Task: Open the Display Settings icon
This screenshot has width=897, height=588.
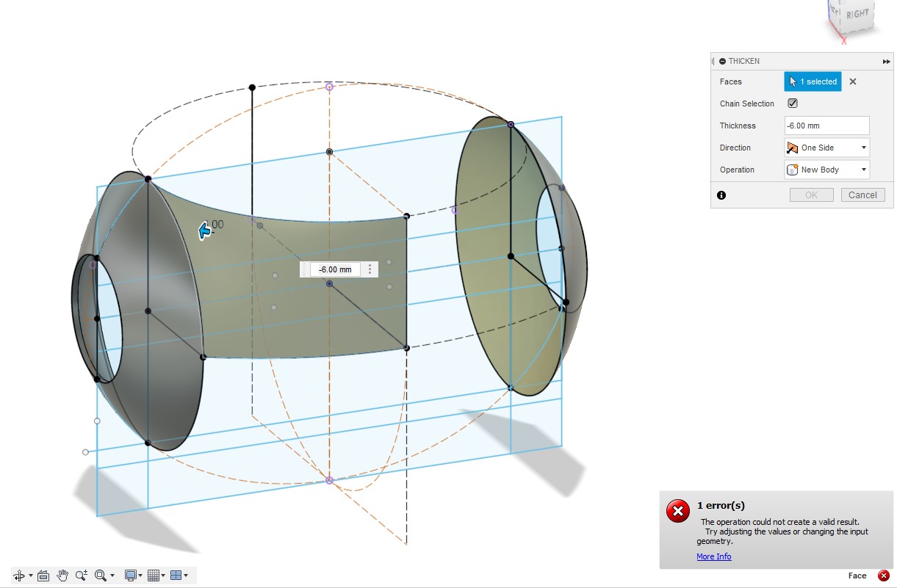Action: 131,576
